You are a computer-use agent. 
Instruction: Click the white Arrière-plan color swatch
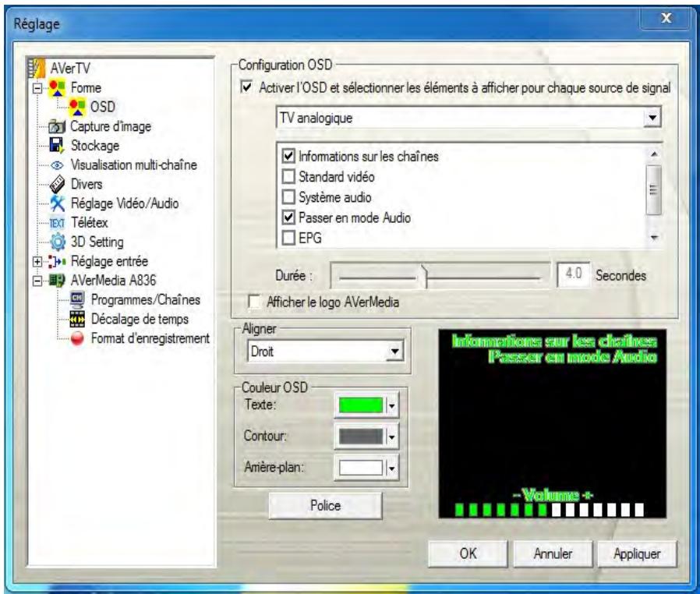[361, 468]
